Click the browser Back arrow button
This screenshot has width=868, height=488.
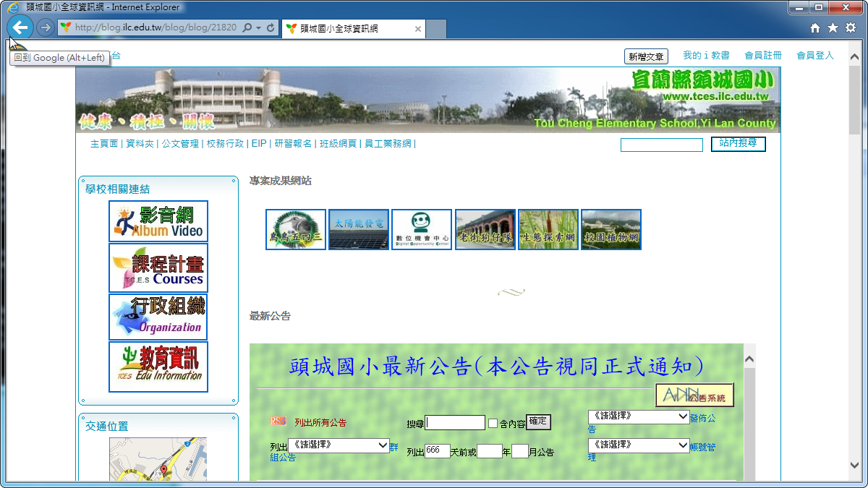pyautogui.click(x=20, y=28)
